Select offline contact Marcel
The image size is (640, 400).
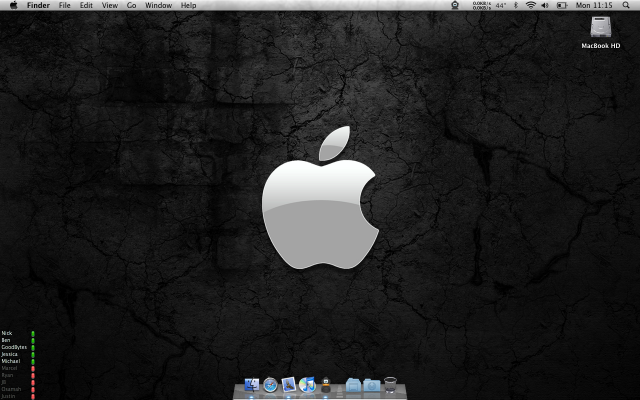9,368
